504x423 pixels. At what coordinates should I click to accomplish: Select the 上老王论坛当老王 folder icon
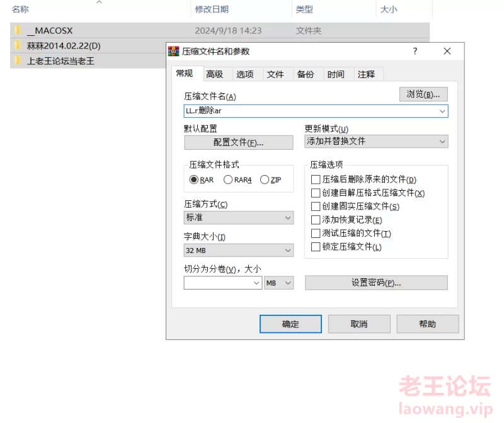[18, 60]
